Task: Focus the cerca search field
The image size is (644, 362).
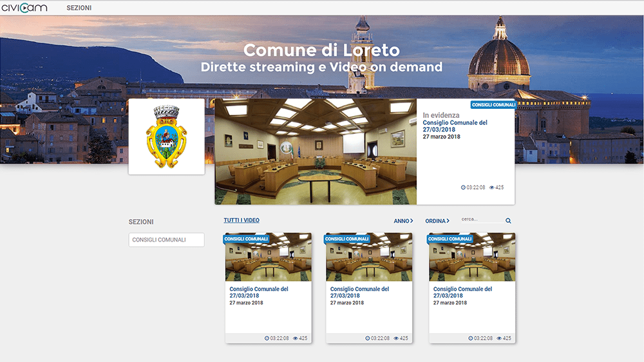Action: tap(482, 220)
